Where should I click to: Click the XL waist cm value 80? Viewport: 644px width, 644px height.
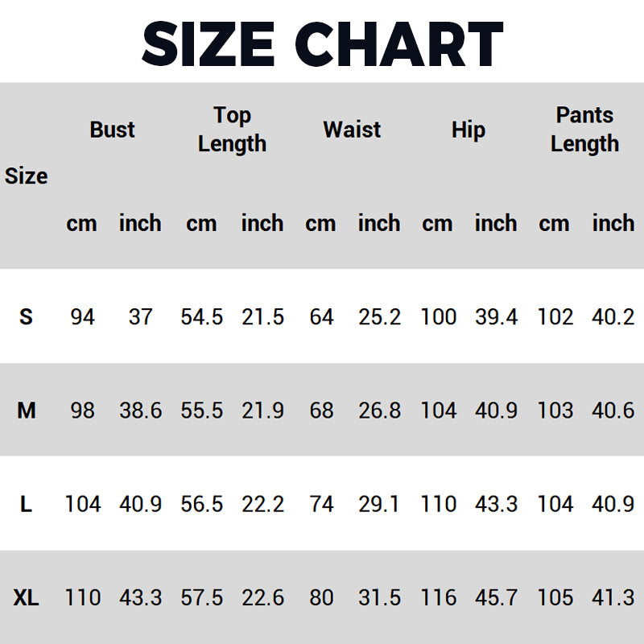click(x=321, y=597)
